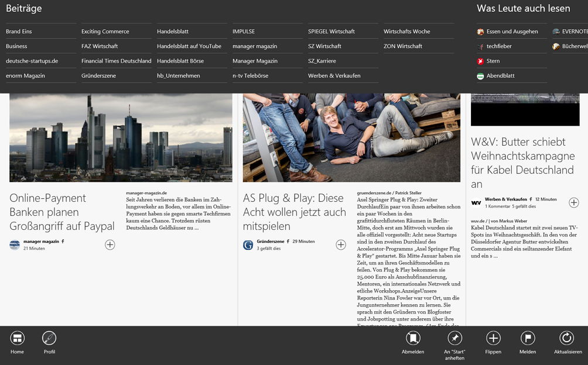Select Gründerszene source in Beiträge list
This screenshot has height=365, width=588.
click(98, 75)
